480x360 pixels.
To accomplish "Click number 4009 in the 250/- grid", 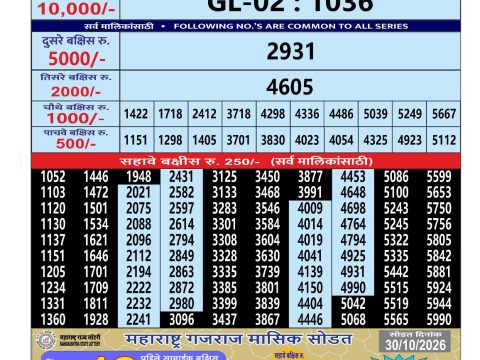I will click(310, 208).
